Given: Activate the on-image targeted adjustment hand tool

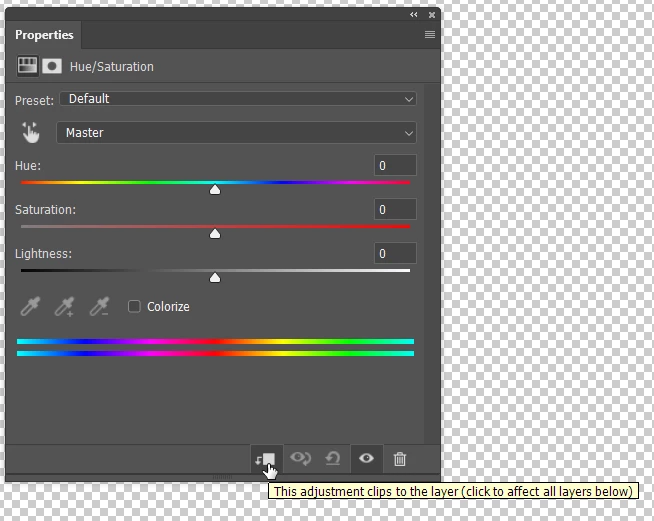Looking at the screenshot, I should [x=30, y=132].
